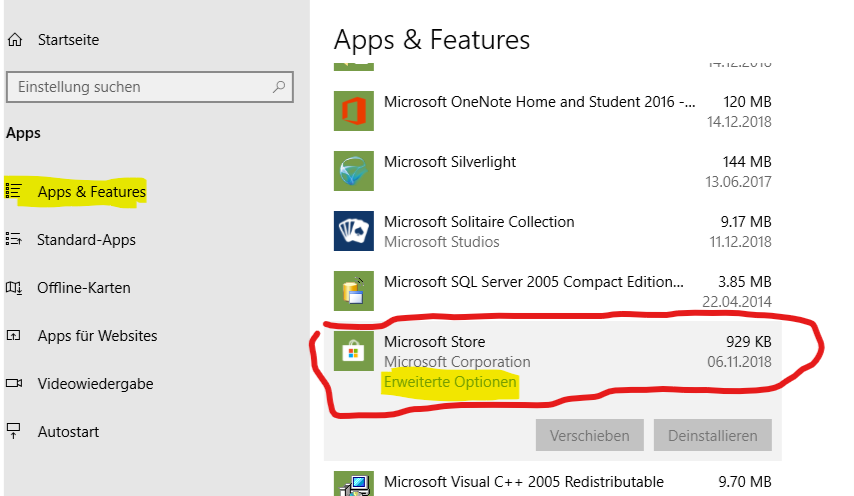Click the 929 KB size value
The height and width of the screenshot is (496, 854).
tap(748, 342)
